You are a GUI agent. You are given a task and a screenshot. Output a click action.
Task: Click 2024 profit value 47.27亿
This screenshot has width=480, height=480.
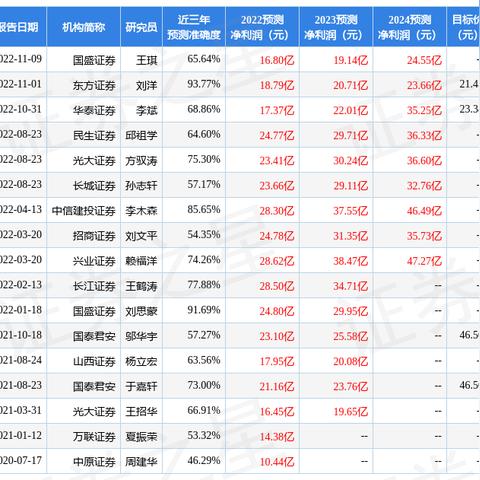point(424,261)
